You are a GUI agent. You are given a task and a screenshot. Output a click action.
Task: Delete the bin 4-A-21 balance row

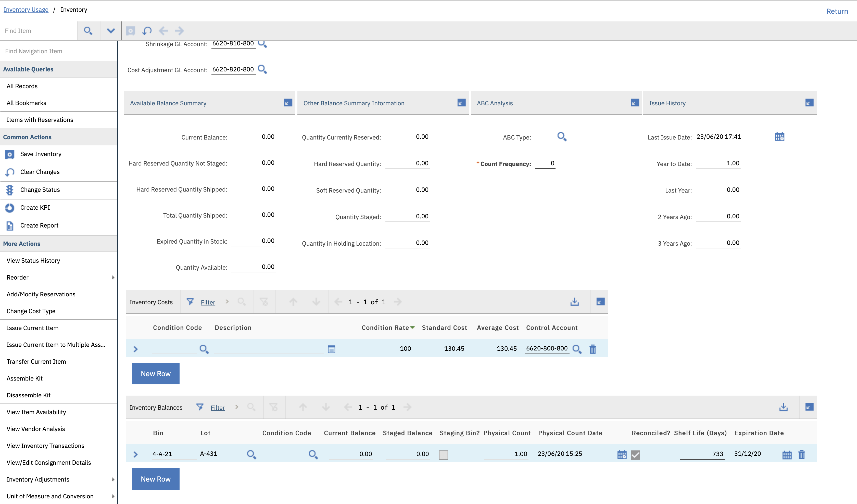(x=802, y=454)
